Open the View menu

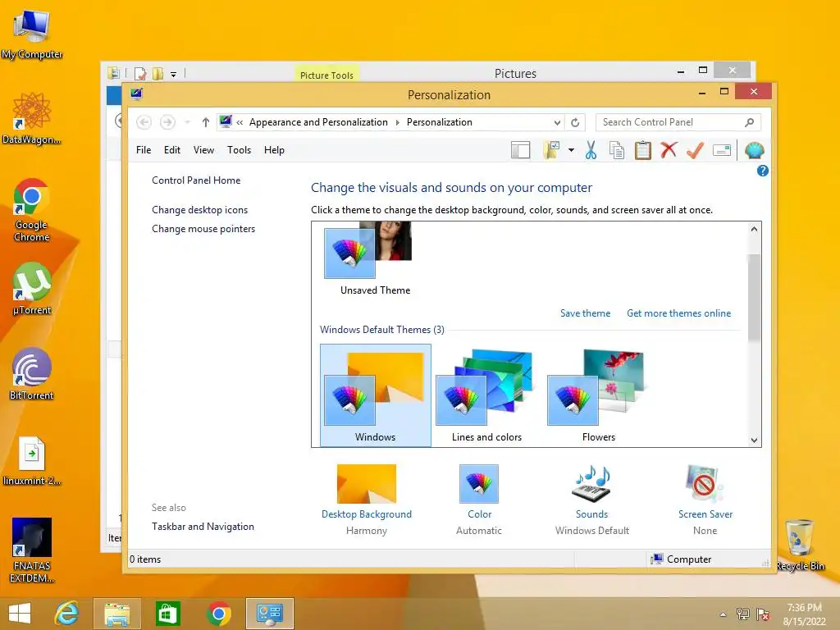tap(203, 150)
